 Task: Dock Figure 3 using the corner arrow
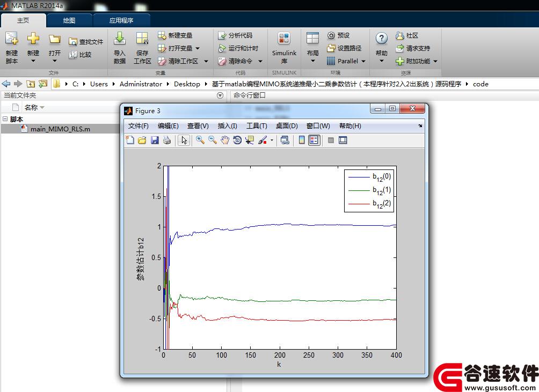pyautogui.click(x=420, y=126)
